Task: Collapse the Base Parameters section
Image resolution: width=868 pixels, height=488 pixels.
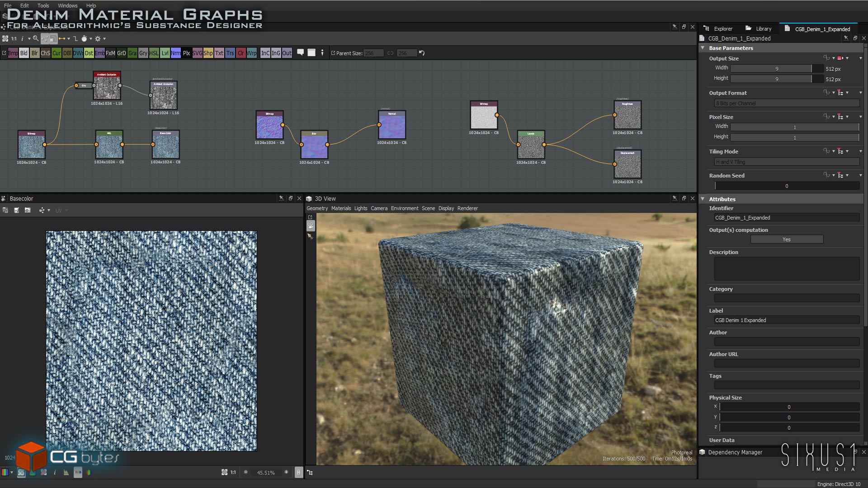Action: pos(703,48)
